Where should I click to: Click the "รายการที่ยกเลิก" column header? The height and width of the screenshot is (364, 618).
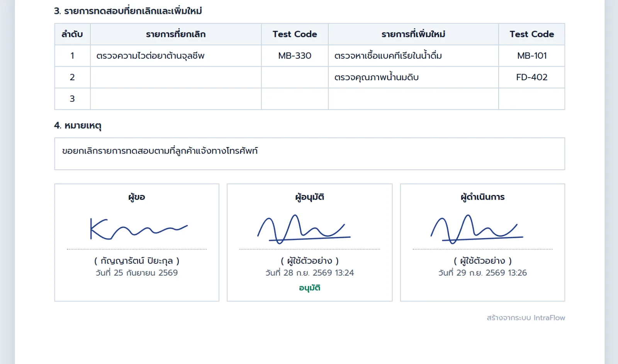(x=176, y=34)
